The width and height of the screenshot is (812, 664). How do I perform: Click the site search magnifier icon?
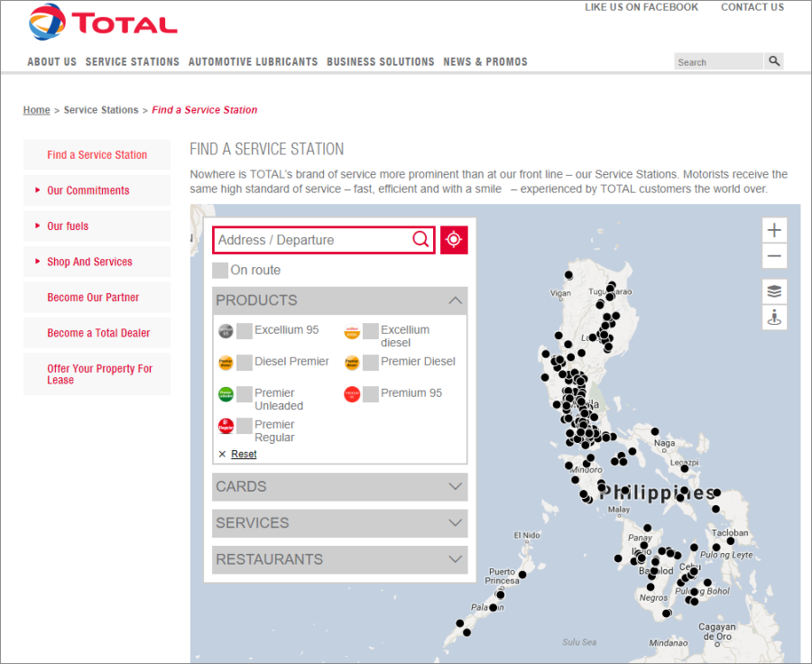coord(774,61)
